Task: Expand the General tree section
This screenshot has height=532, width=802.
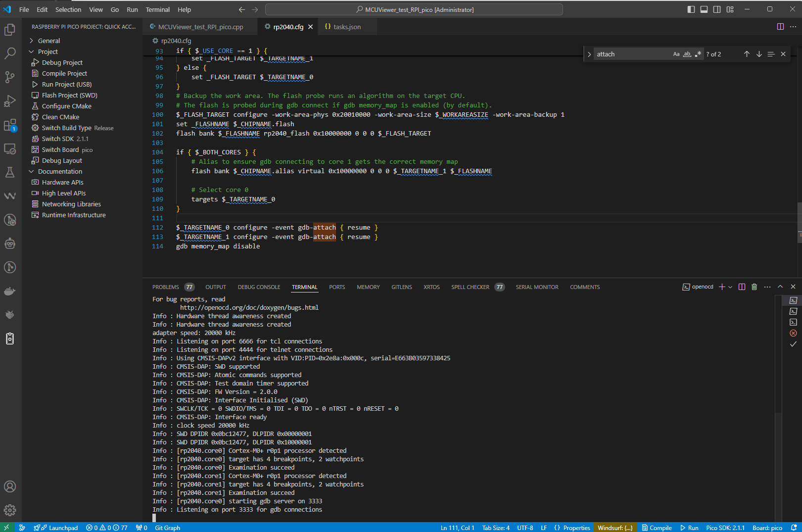Action: point(49,41)
